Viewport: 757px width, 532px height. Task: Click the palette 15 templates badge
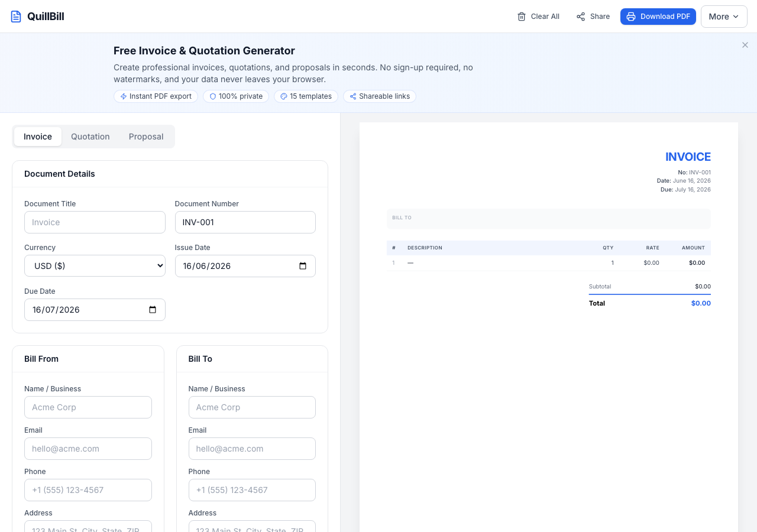pyautogui.click(x=306, y=96)
